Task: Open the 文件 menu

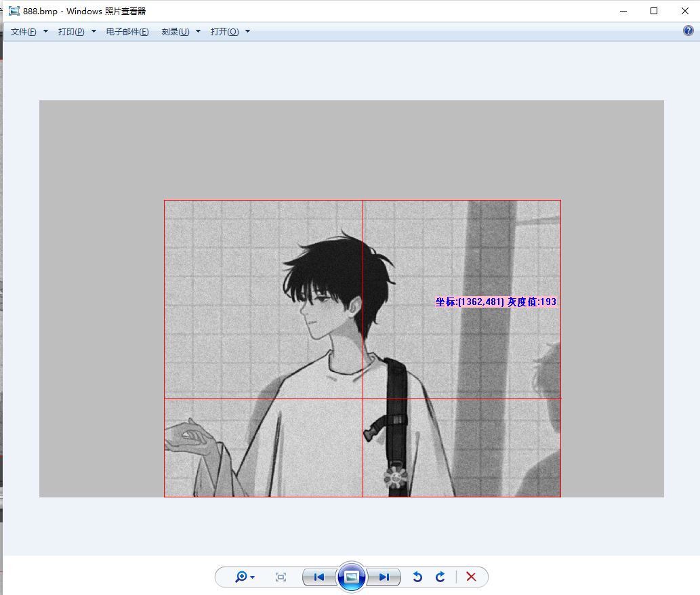Action: tap(22, 31)
